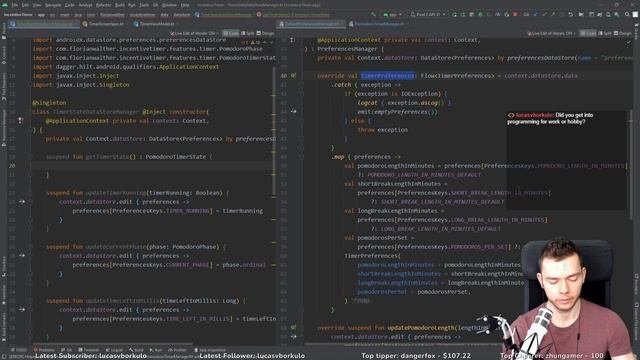The height and width of the screenshot is (360, 640).
Task: Select the PomodoroTimerManager.kt tab in right pane
Action: [379, 24]
